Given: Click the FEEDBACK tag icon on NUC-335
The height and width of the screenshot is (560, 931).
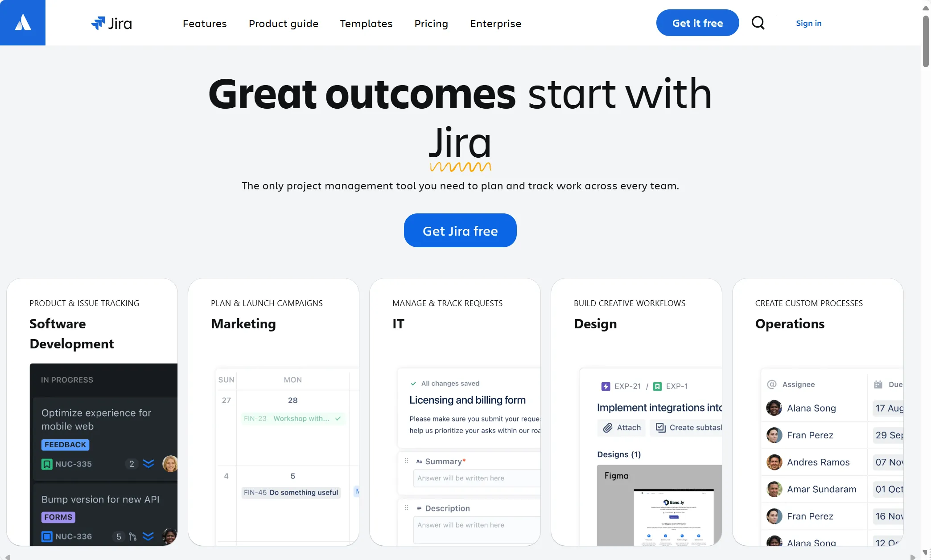Looking at the screenshot, I should click(65, 445).
